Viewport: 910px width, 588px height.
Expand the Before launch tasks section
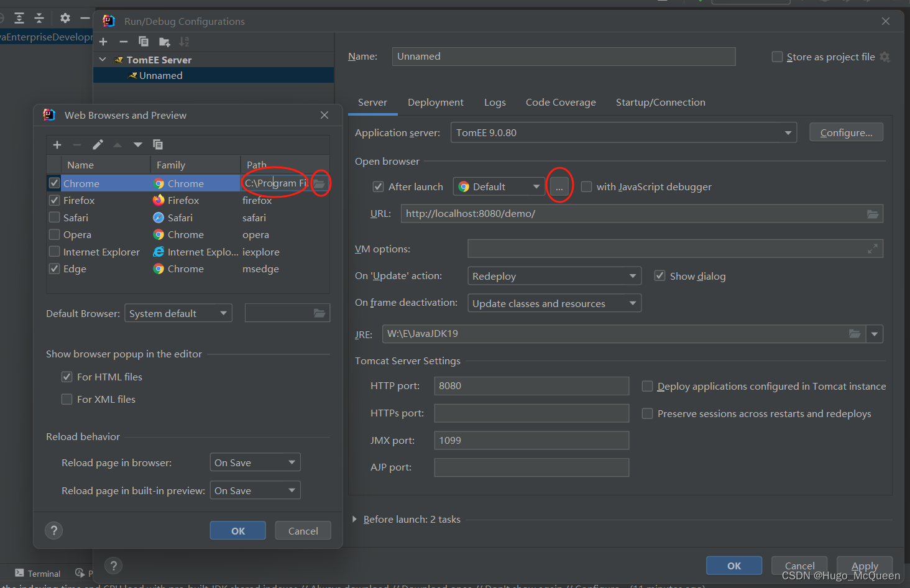coord(354,519)
